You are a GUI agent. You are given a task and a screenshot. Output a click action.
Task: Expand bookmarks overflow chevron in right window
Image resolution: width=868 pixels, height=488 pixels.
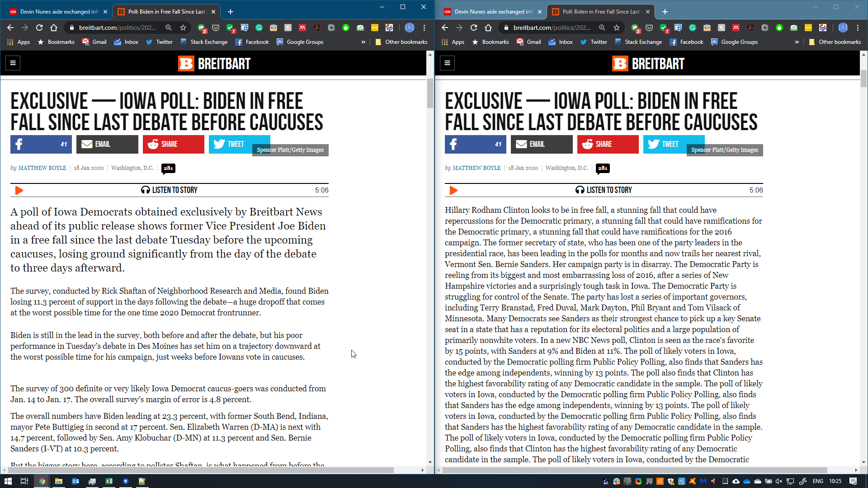[x=797, y=42]
